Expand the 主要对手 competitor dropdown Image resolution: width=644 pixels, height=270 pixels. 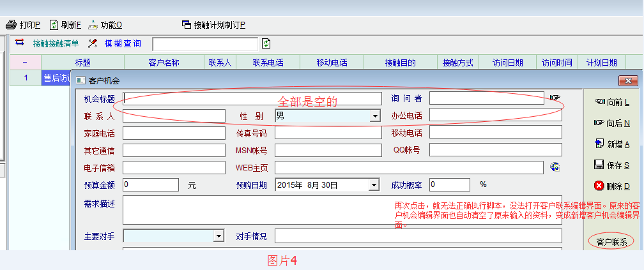[218, 236]
